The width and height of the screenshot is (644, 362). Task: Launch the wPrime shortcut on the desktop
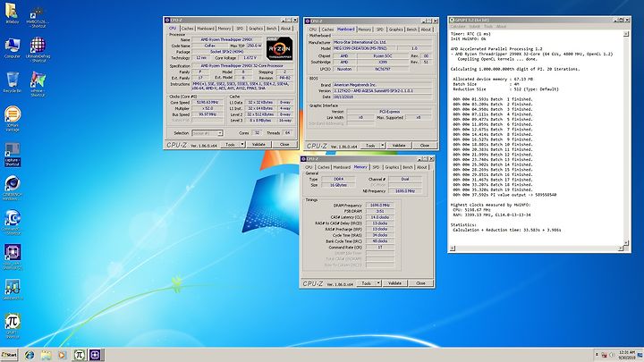38,84
